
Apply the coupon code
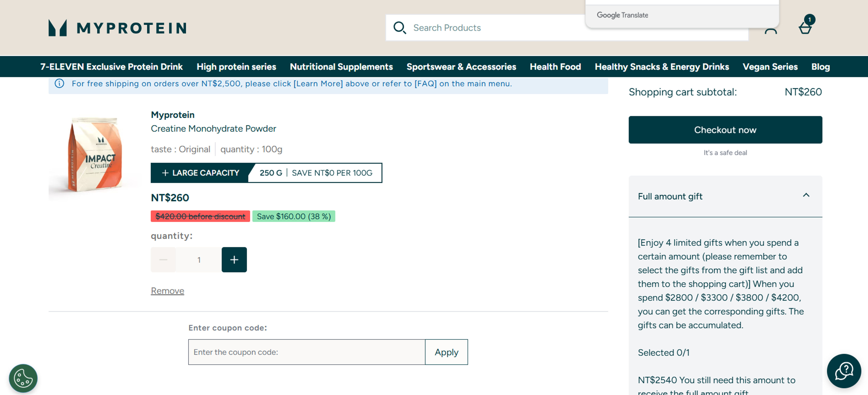[x=446, y=352]
